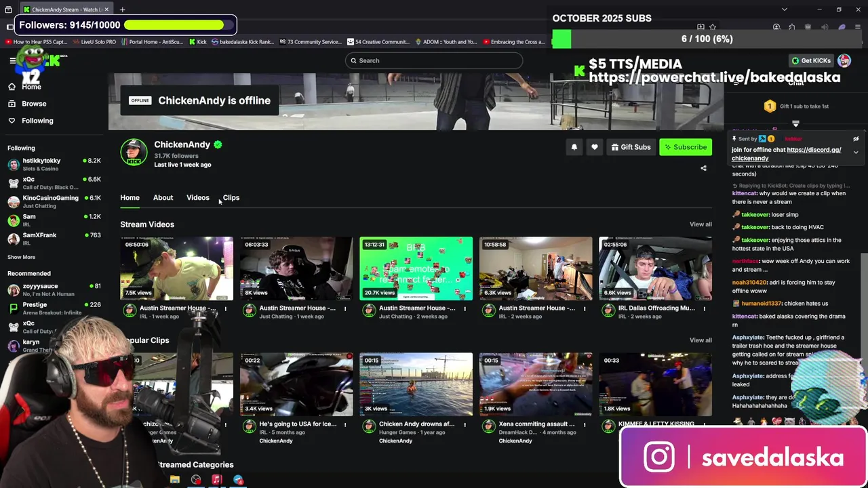Switch to the Videos tab

pos(198,197)
